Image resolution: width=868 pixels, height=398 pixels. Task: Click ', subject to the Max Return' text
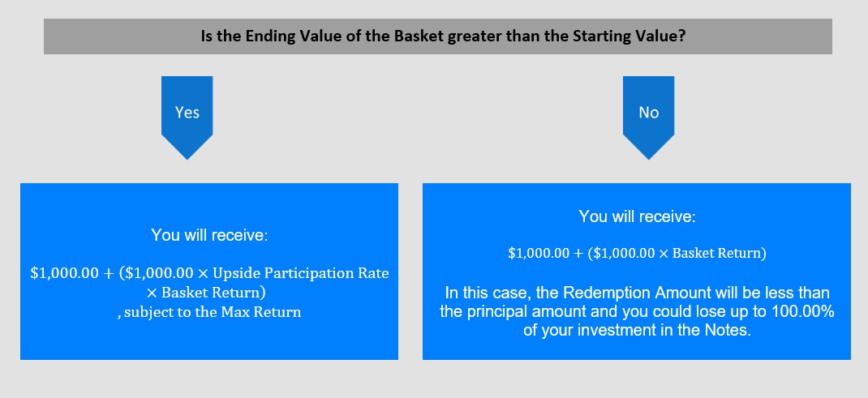(209, 312)
